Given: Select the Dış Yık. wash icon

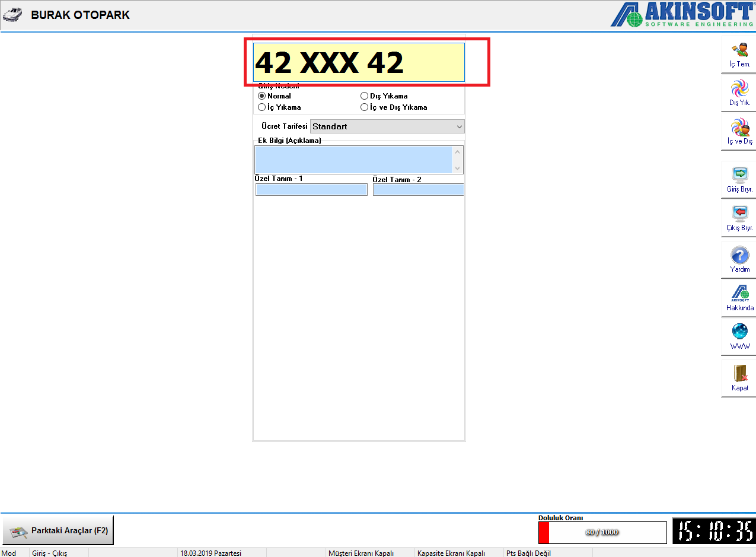Looking at the screenshot, I should coord(739,93).
